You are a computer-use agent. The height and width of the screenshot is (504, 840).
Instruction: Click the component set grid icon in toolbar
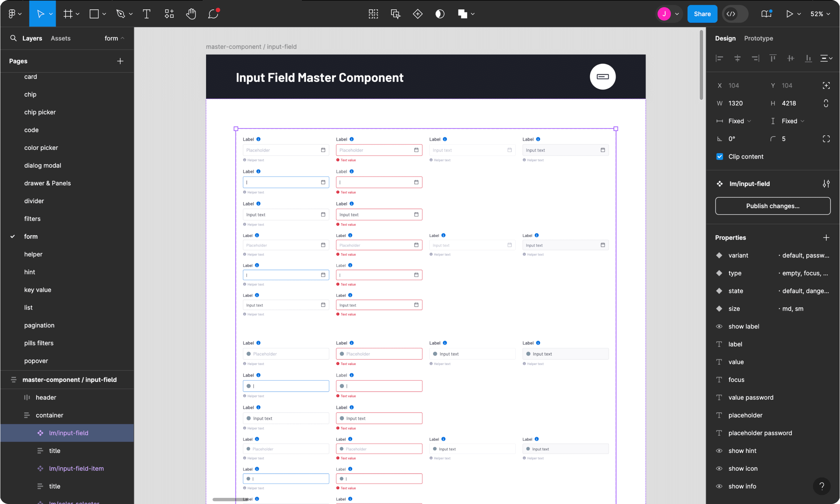[x=373, y=14]
